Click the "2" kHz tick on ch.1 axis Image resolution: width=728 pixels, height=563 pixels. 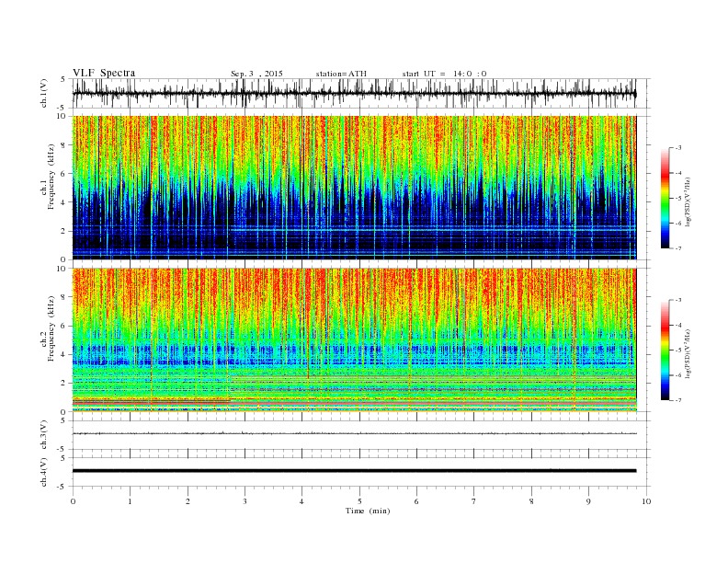[63, 231]
